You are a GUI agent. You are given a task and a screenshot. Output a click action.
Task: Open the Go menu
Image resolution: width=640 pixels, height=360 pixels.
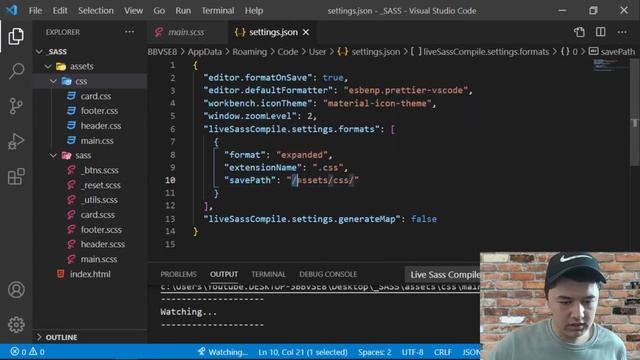pyautogui.click(x=159, y=11)
